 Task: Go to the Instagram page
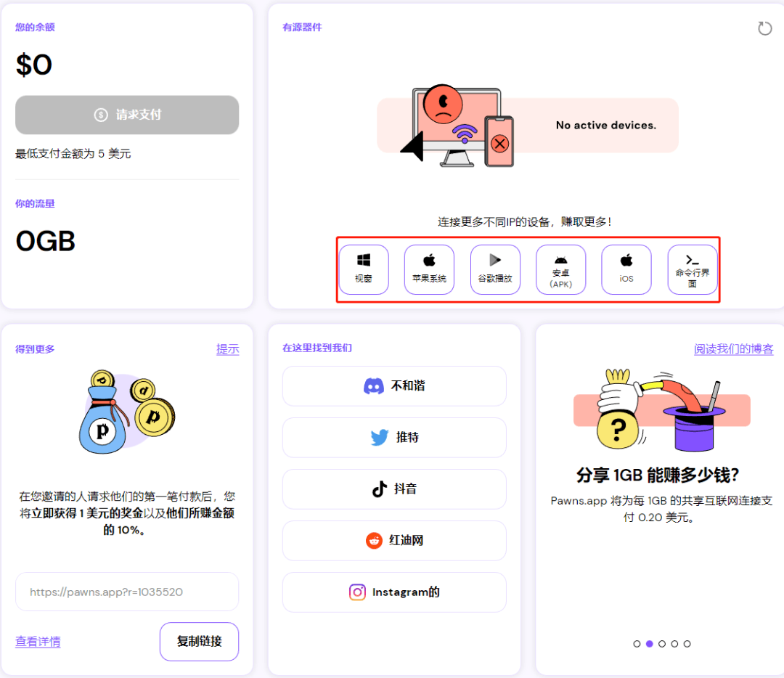click(x=394, y=592)
